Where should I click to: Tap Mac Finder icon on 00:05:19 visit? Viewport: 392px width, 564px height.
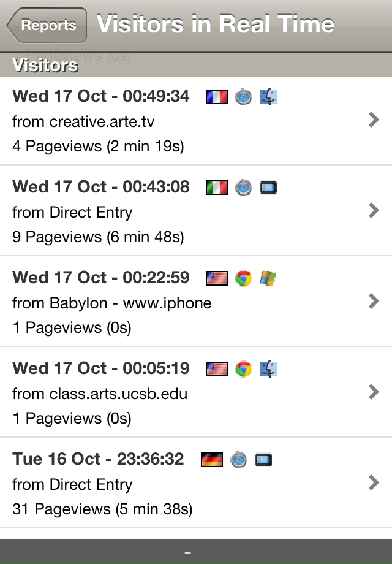pyautogui.click(x=268, y=368)
